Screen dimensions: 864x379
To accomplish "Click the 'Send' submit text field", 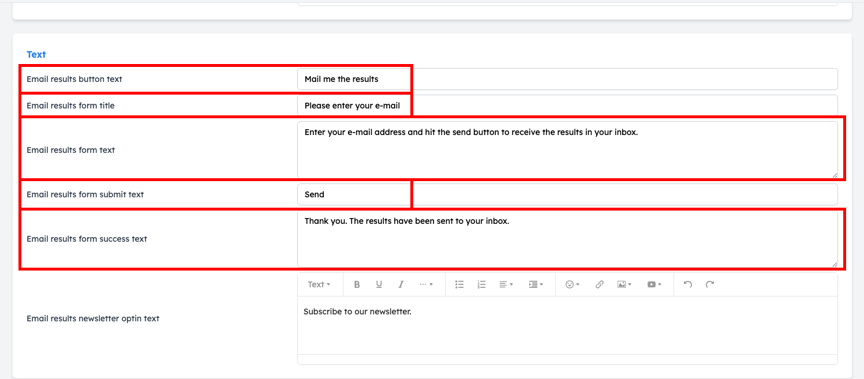I will click(568, 194).
